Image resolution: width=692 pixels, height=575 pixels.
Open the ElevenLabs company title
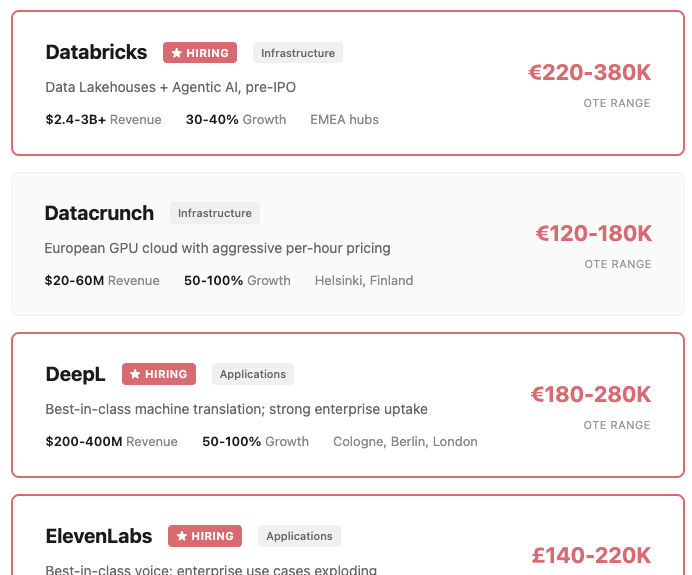(x=99, y=536)
